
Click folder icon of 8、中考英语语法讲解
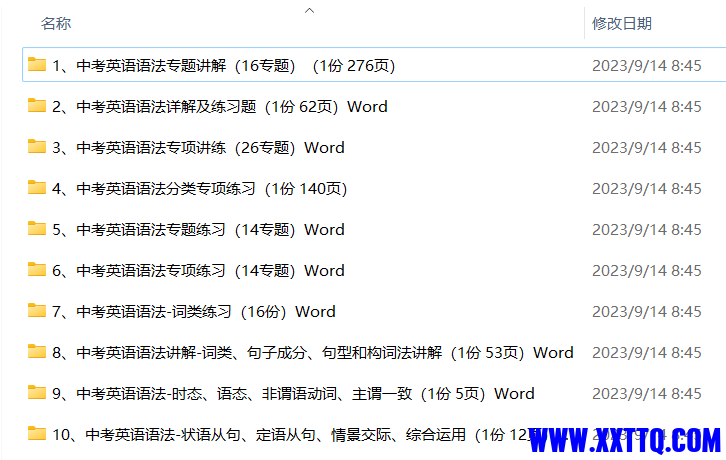pyautogui.click(x=37, y=352)
